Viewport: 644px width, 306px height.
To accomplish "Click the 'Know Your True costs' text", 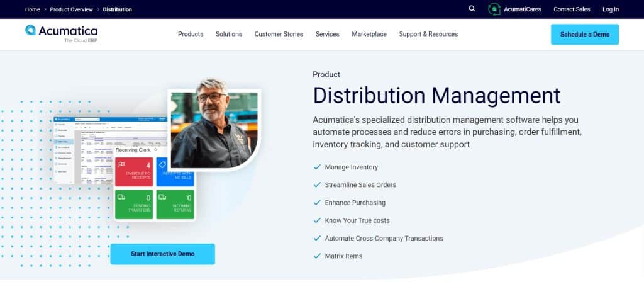I will coord(357,220).
